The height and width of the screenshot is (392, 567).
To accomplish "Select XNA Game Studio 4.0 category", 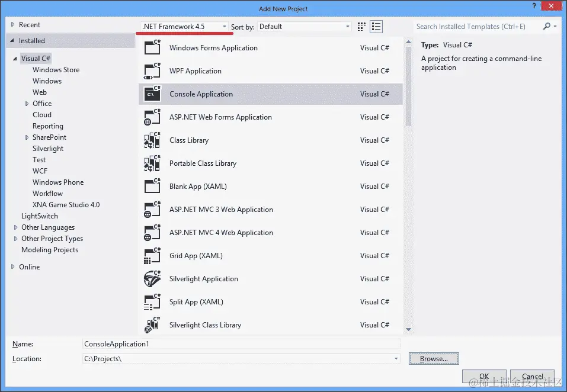I will 66,204.
